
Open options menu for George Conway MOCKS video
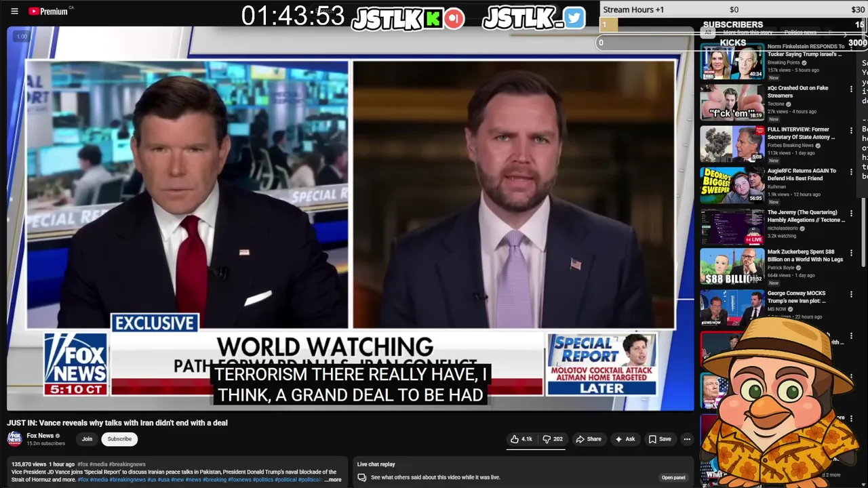(851, 294)
